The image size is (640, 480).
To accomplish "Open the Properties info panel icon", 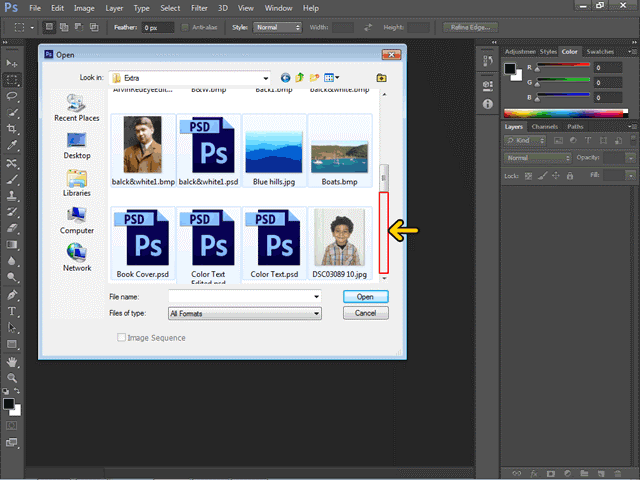I will (488, 104).
